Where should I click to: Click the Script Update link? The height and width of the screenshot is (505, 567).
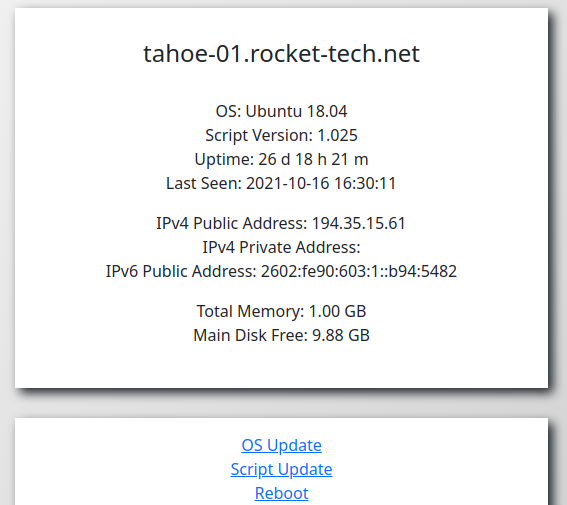click(281, 470)
